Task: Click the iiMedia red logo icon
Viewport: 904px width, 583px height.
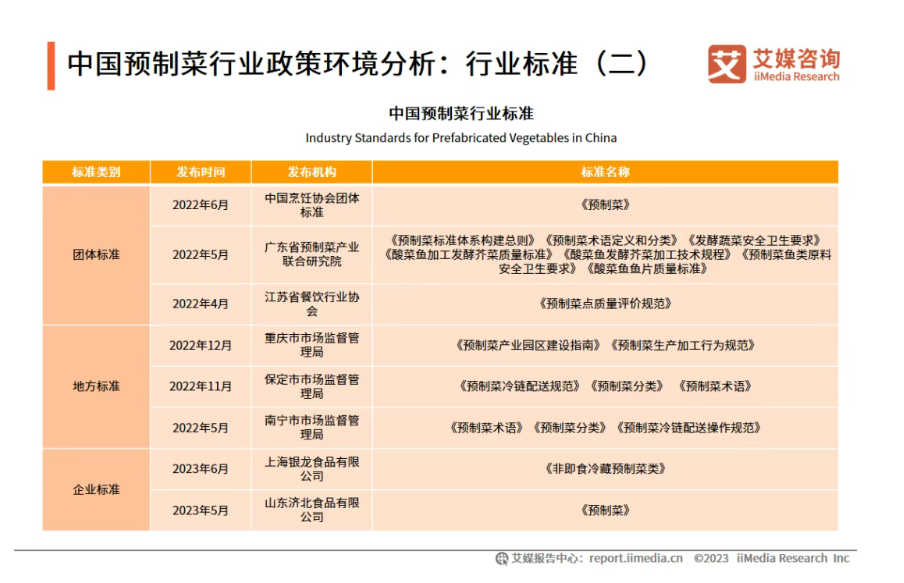Action: coord(726,64)
